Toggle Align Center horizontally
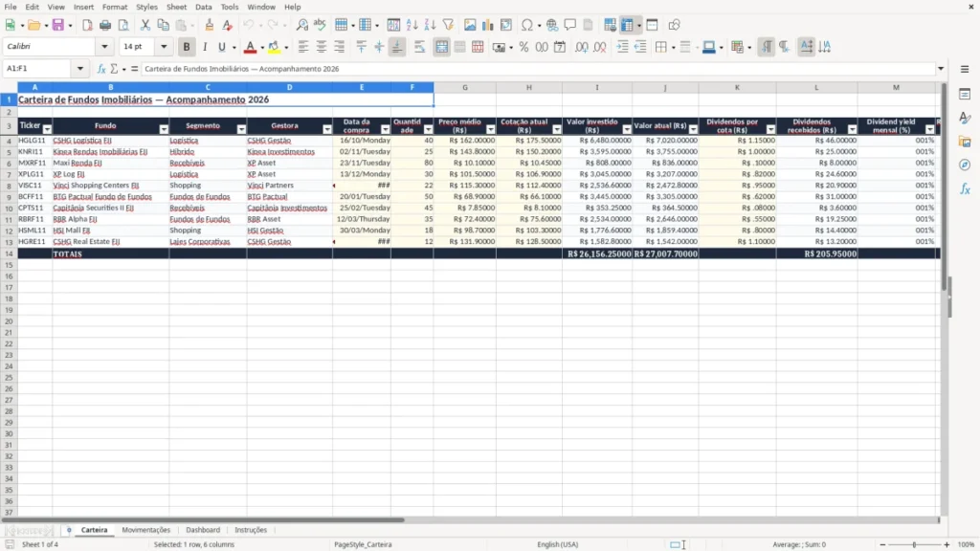Screen dimensions: 980x551 [x=322, y=47]
